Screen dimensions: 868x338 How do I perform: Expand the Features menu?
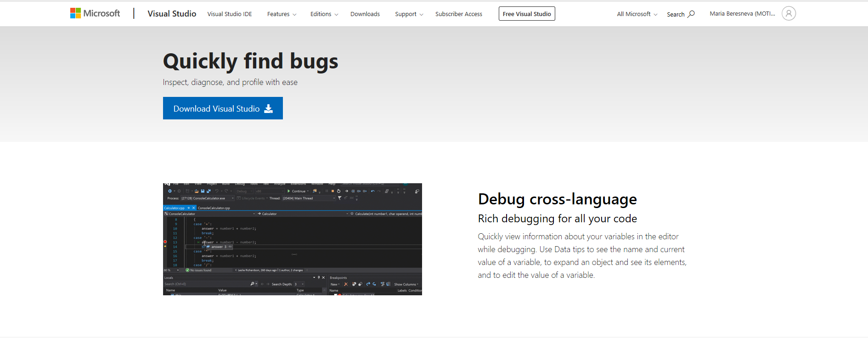(x=282, y=14)
